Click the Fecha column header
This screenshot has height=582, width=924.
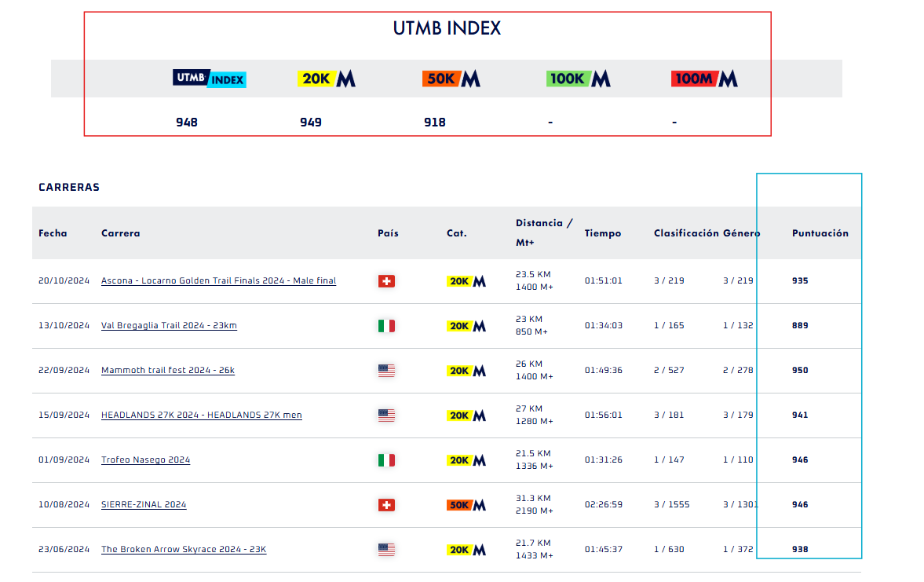pyautogui.click(x=52, y=233)
